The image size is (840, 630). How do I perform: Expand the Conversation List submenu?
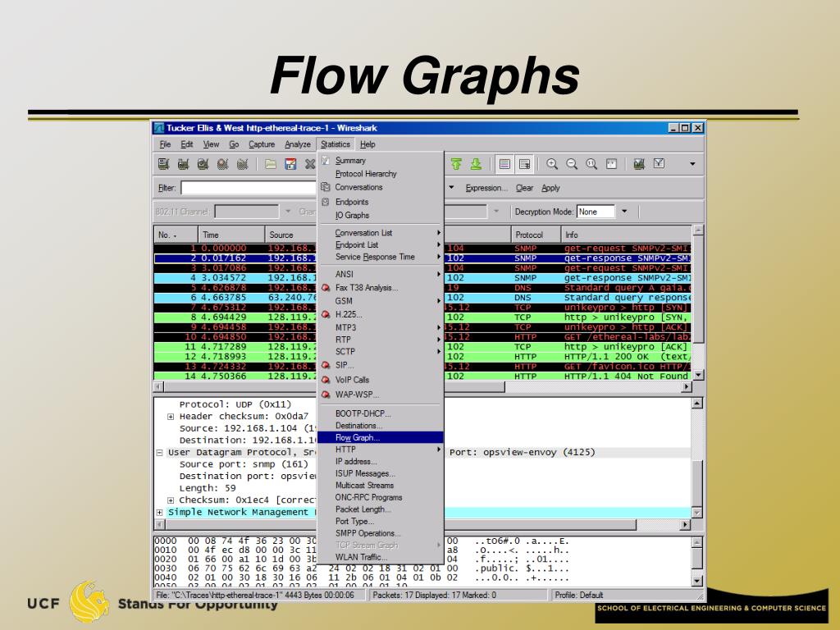pyautogui.click(x=381, y=233)
